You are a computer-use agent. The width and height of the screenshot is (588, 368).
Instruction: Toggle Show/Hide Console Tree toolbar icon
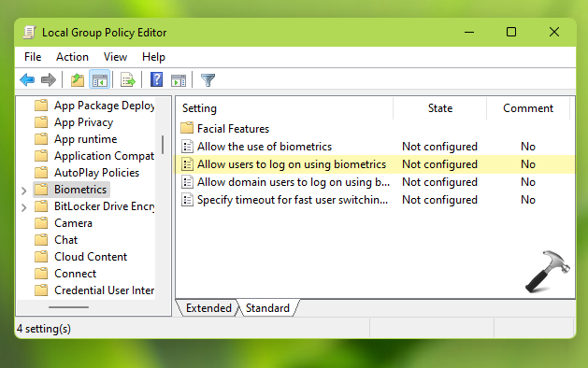point(100,79)
